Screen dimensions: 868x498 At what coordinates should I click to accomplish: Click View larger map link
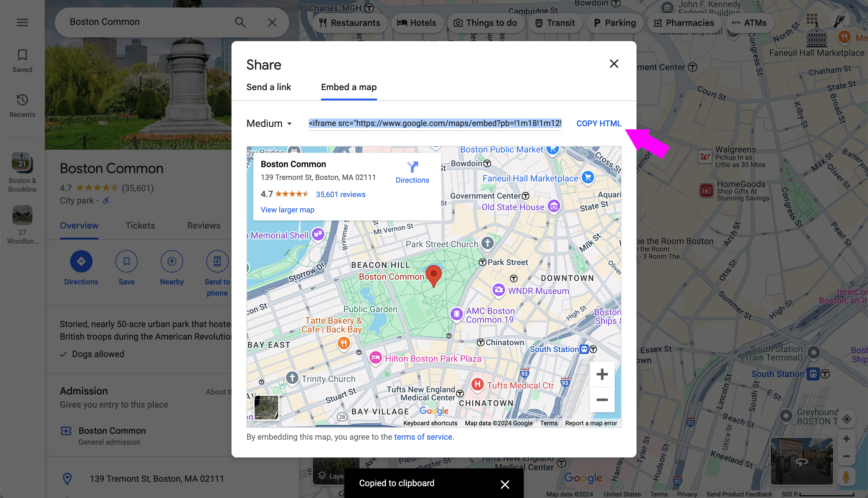click(287, 210)
